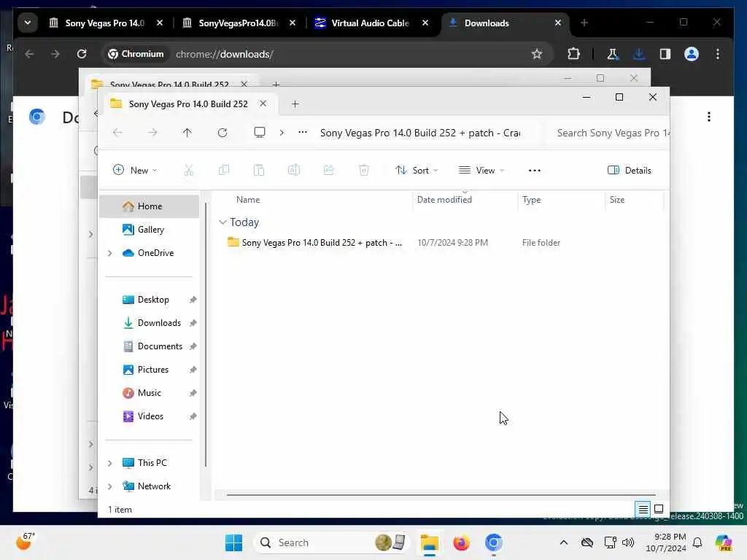Expand the Network tree node
This screenshot has width=747, height=560.
click(109, 486)
